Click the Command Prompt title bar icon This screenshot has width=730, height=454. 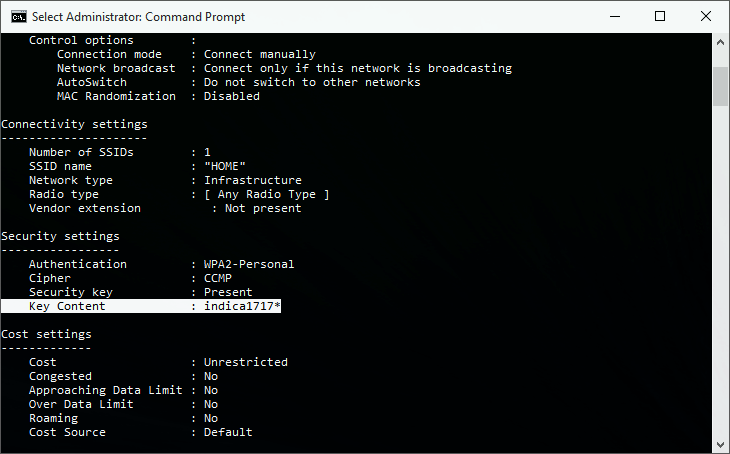pyautogui.click(x=19, y=17)
